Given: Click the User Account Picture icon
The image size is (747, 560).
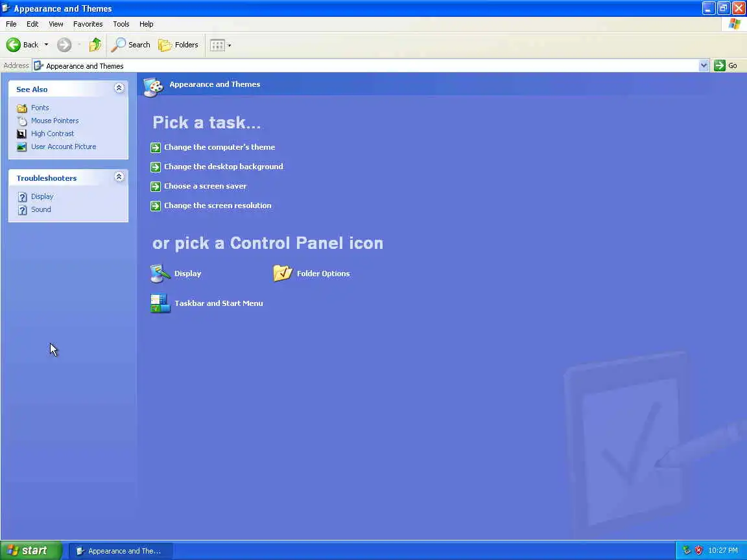Looking at the screenshot, I should 22,146.
